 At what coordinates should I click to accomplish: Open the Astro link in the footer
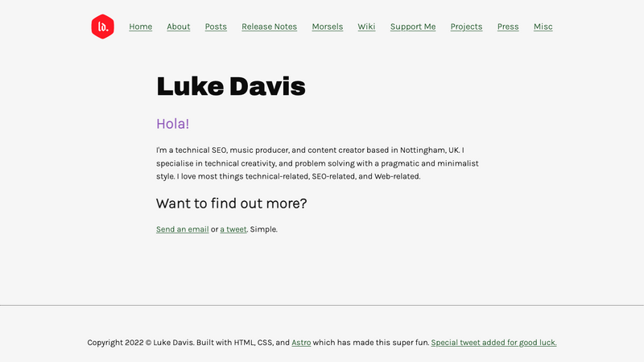[x=301, y=343]
